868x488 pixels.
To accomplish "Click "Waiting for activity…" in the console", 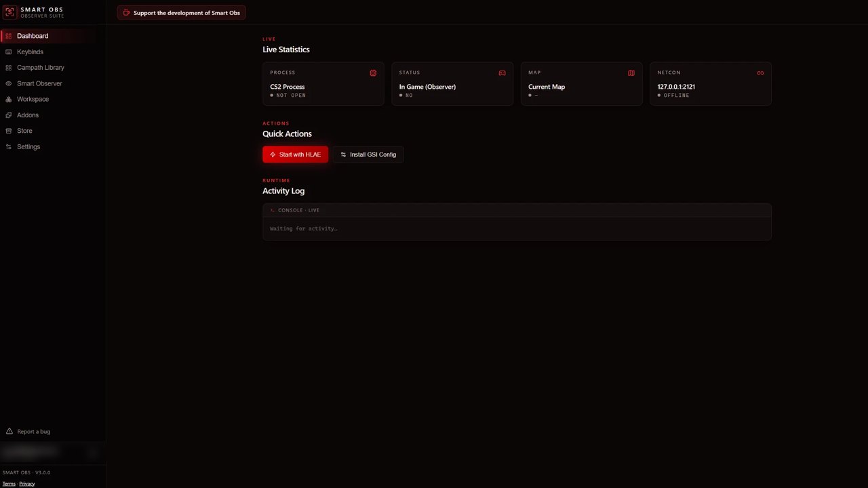I will [304, 228].
